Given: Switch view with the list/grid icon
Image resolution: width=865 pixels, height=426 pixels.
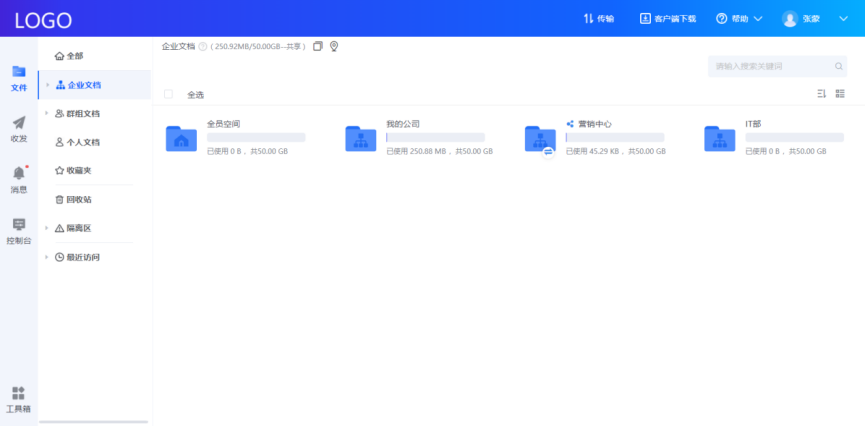Looking at the screenshot, I should click(x=840, y=94).
